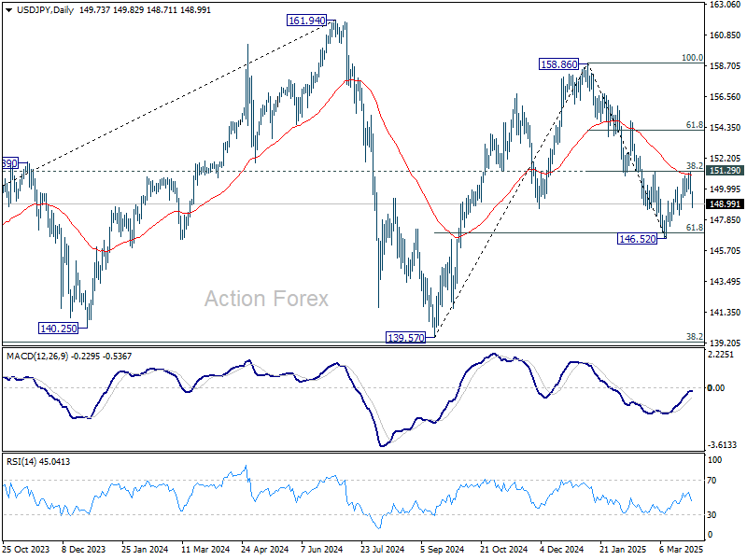
Task: Click the 8 Dec 2023 date label
Action: coord(84,549)
